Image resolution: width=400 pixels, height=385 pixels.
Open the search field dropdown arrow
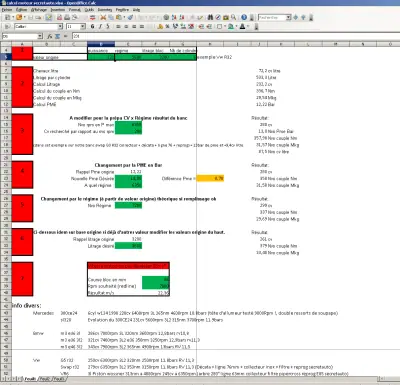point(288,17)
